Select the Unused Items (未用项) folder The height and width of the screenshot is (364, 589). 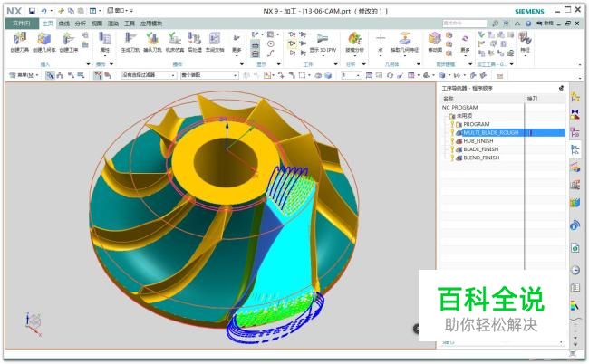click(x=464, y=116)
